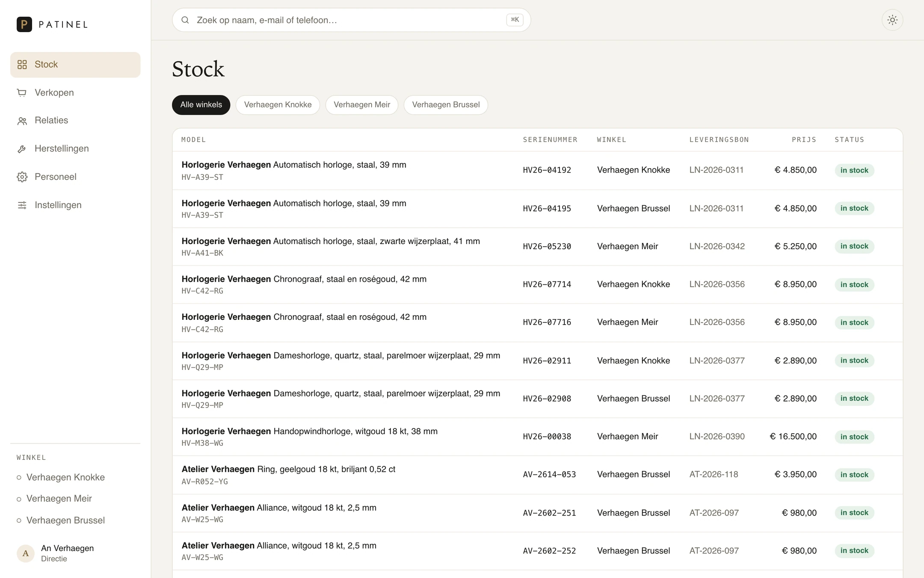
Task: Sort by the Prijs column header
Action: (804, 140)
